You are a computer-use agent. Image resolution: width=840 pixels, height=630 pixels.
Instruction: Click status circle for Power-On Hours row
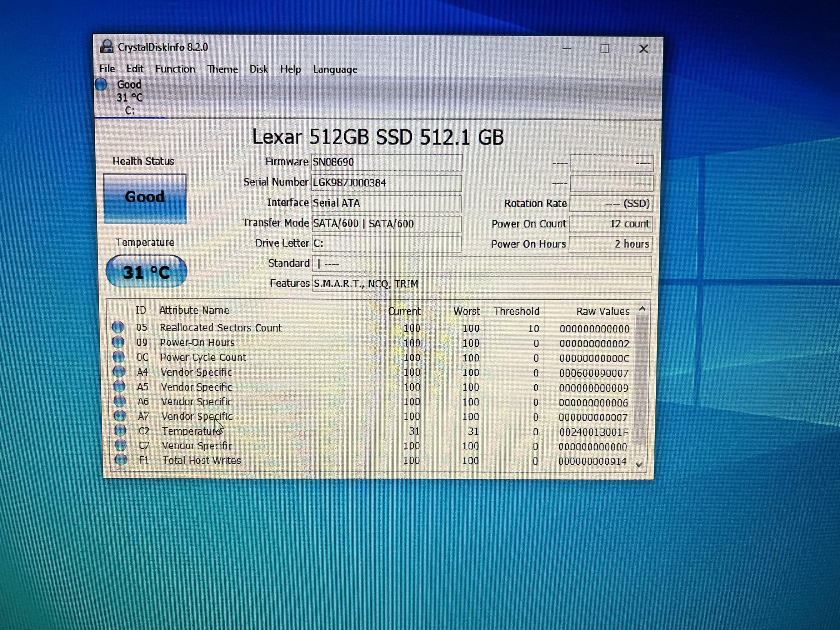[x=119, y=342]
